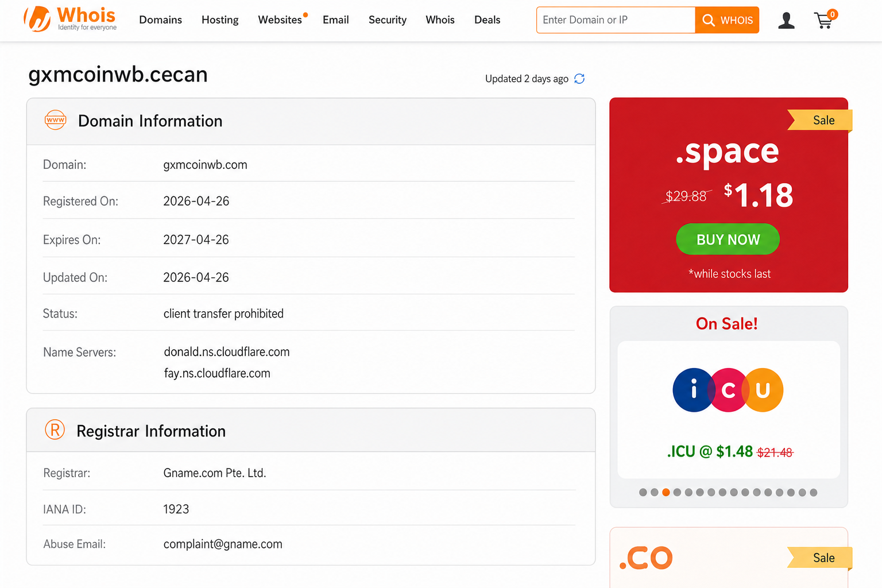Image resolution: width=882 pixels, height=588 pixels.
Task: Click the Abuse Email: label
Action: pos(75,544)
